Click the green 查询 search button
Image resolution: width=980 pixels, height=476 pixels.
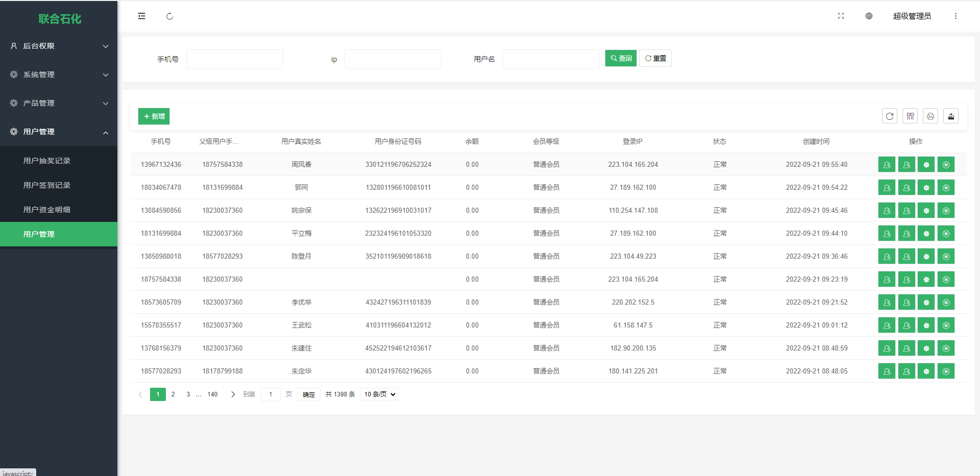pyautogui.click(x=621, y=59)
